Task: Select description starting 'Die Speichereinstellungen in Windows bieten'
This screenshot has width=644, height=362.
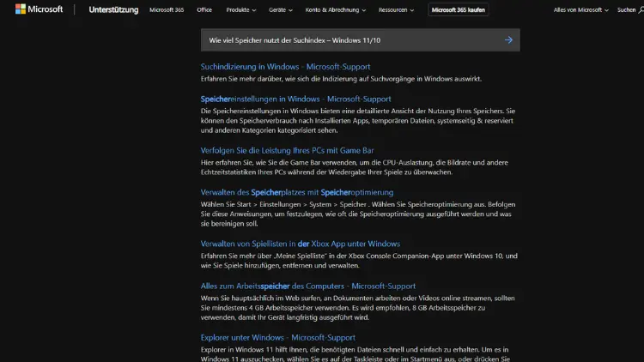Action: click(x=358, y=121)
